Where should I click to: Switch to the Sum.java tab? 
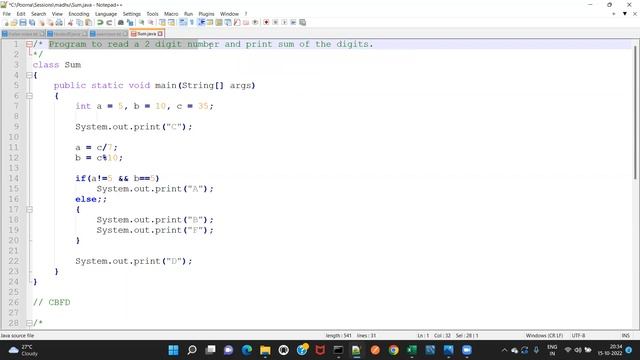(146, 34)
